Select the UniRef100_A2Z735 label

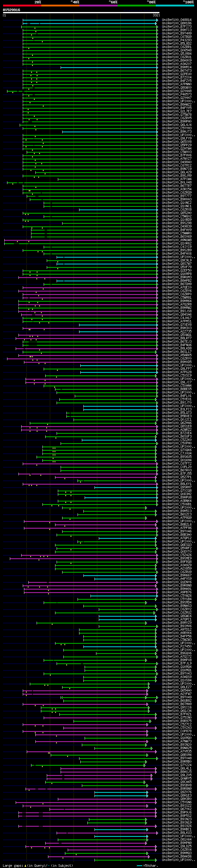[x=176, y=331]
